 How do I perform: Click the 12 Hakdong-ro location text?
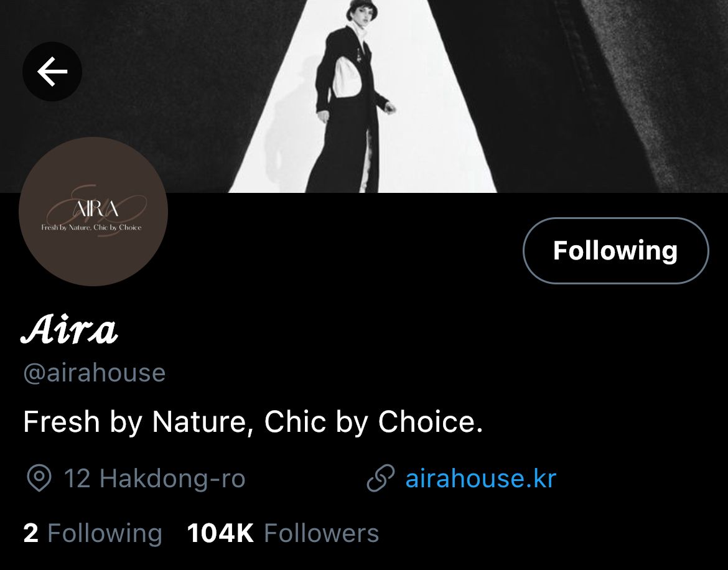click(x=154, y=479)
